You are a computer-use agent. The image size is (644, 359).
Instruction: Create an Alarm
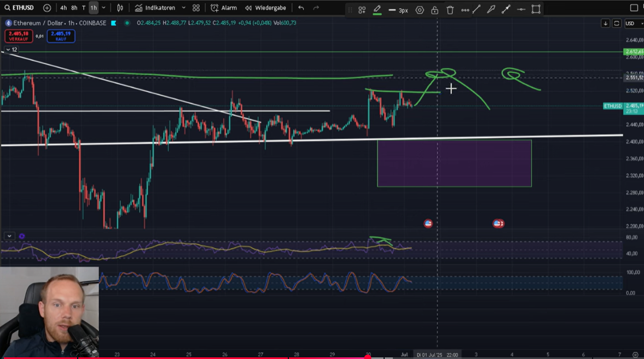coord(224,8)
